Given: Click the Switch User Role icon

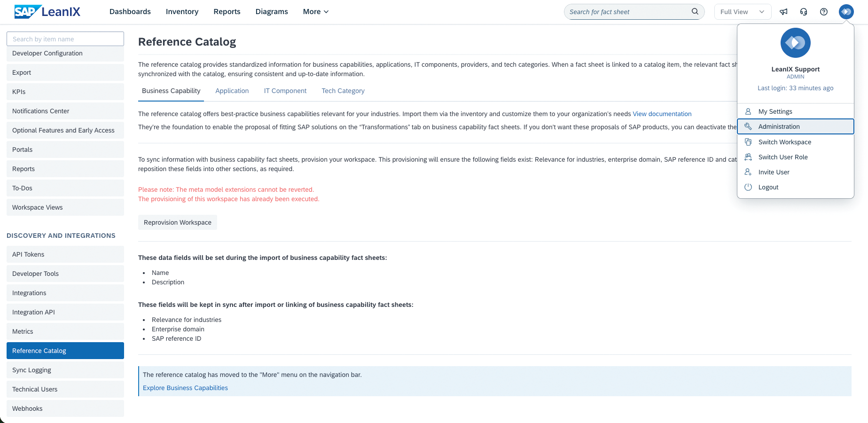Looking at the screenshot, I should (748, 157).
